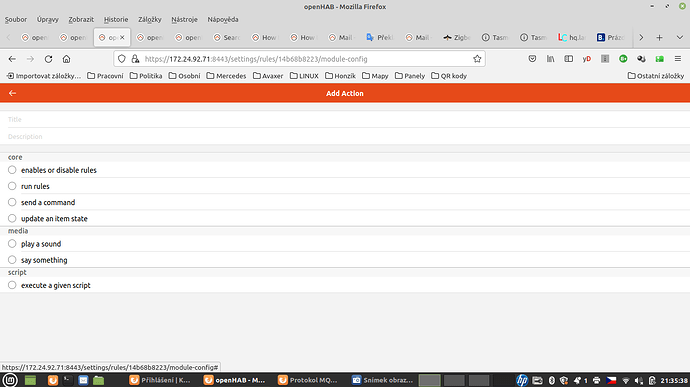Open the Úpravy menu
Screen dimensions: 690x387
coord(48,19)
